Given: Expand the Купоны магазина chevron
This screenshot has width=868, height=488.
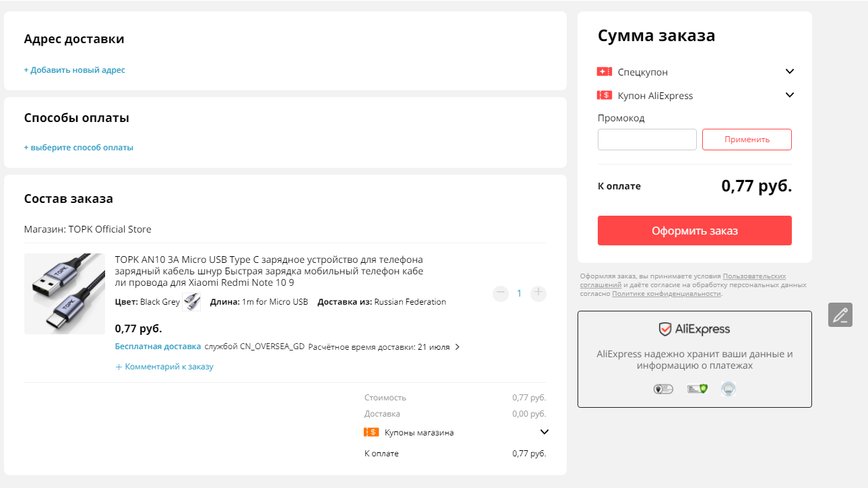Looking at the screenshot, I should tap(545, 432).
